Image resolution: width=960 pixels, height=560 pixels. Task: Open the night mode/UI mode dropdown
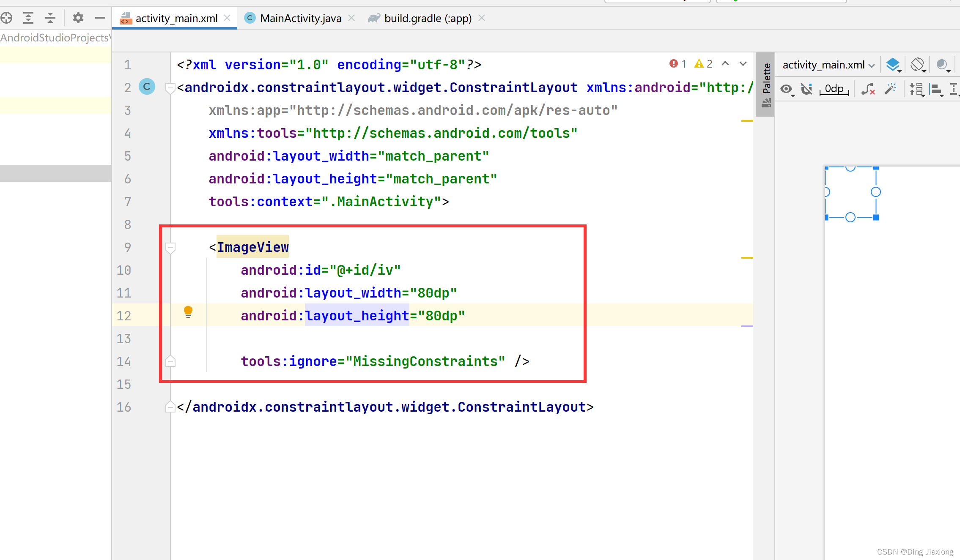click(943, 65)
